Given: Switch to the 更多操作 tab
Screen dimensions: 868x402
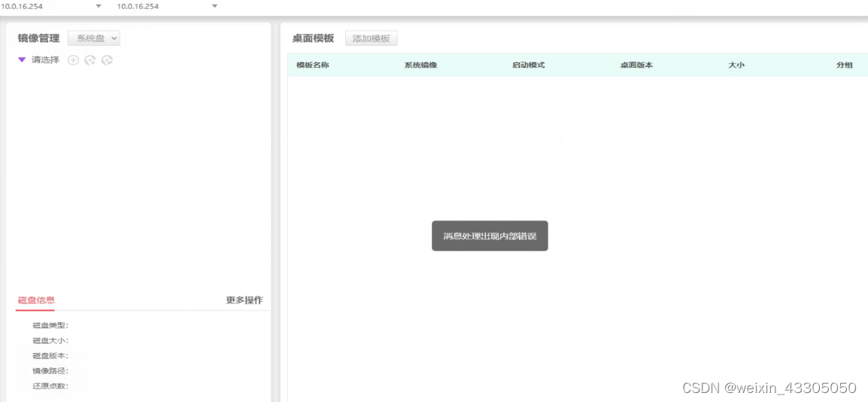Looking at the screenshot, I should 244,300.
